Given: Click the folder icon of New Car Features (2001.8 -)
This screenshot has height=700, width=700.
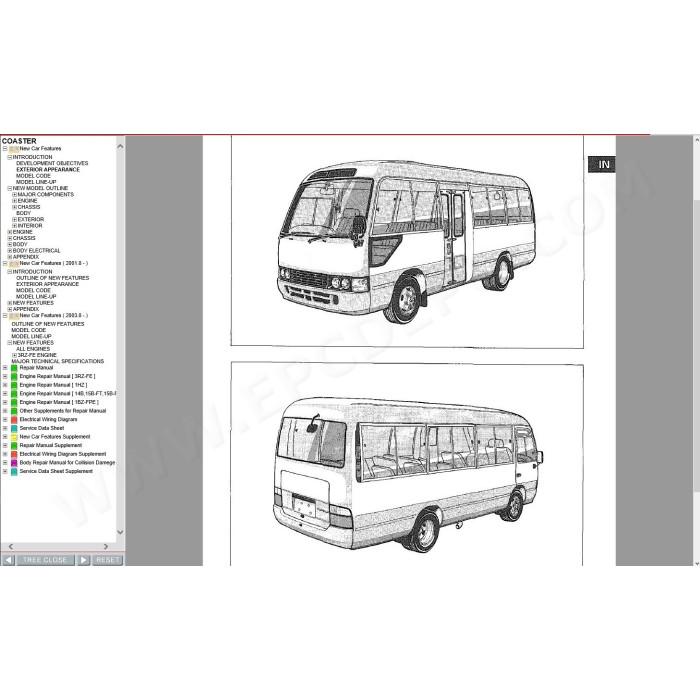Looking at the screenshot, I should 14,264.
